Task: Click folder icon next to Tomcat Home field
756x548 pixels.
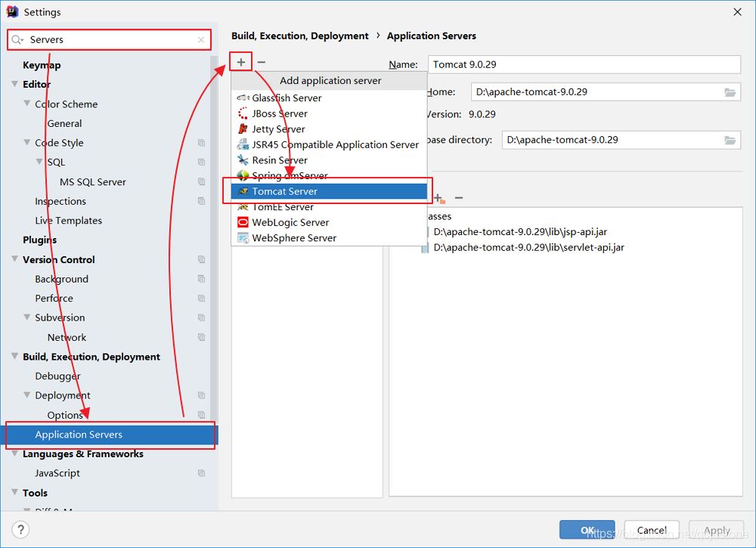Action: 730,92
